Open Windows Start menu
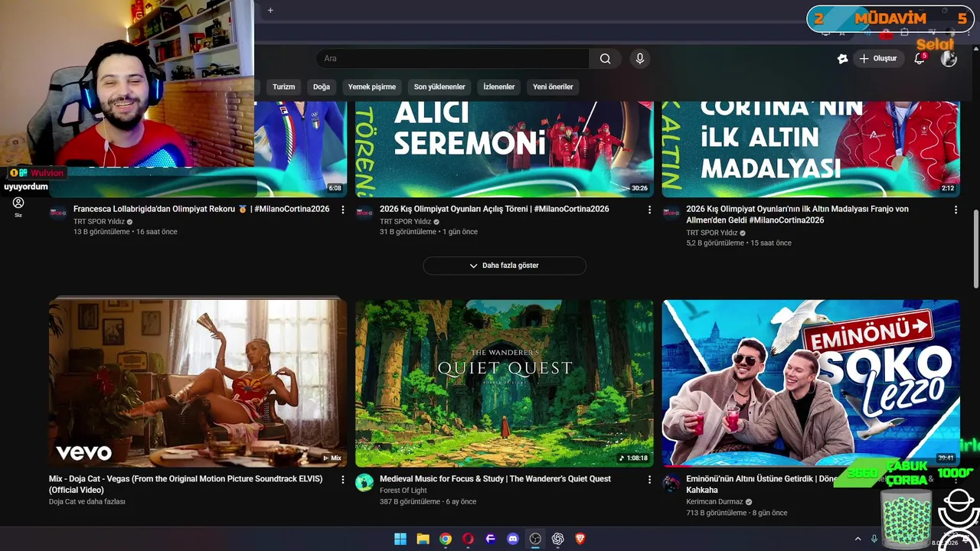This screenshot has width=980, height=551. pyautogui.click(x=400, y=539)
